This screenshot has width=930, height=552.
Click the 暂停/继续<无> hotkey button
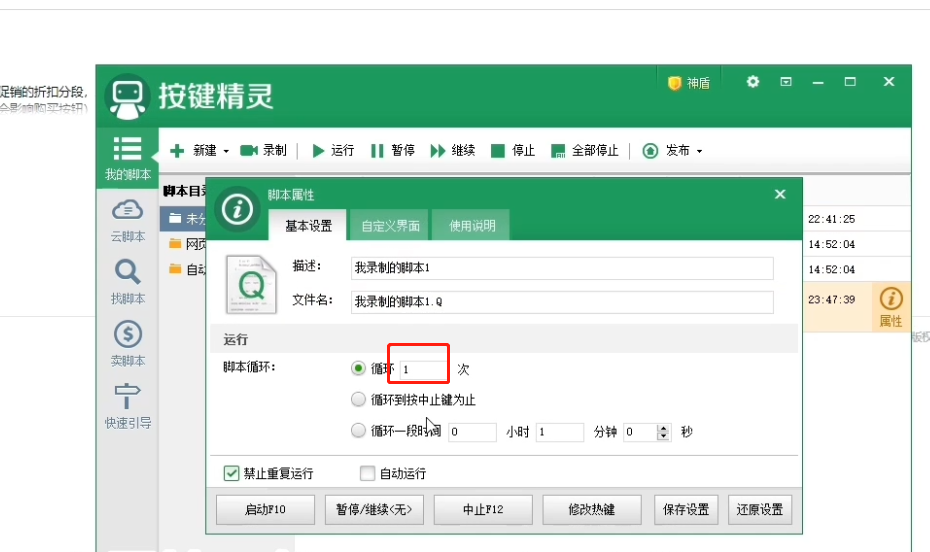pos(374,509)
